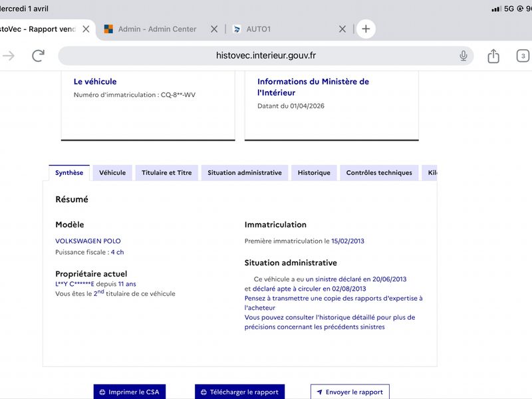
Task: Switch to the AUTO1 browser tab
Action: coord(279,29)
